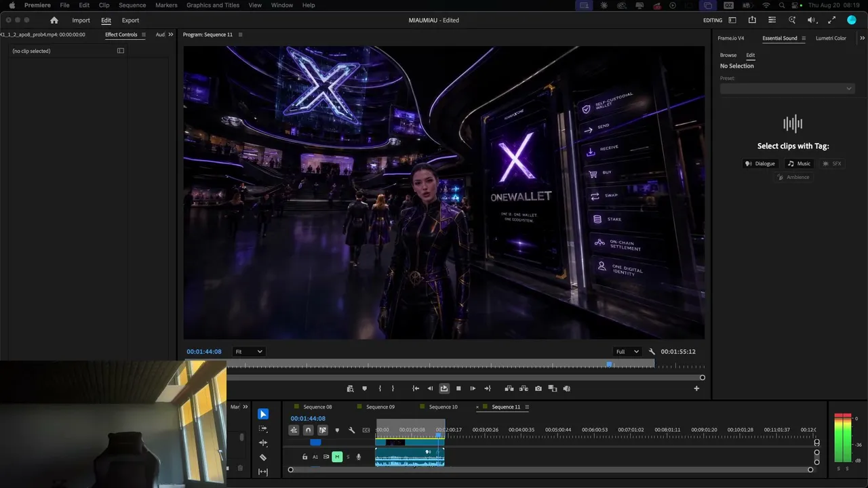Toggle Effect Controls timeline view

[x=121, y=51]
